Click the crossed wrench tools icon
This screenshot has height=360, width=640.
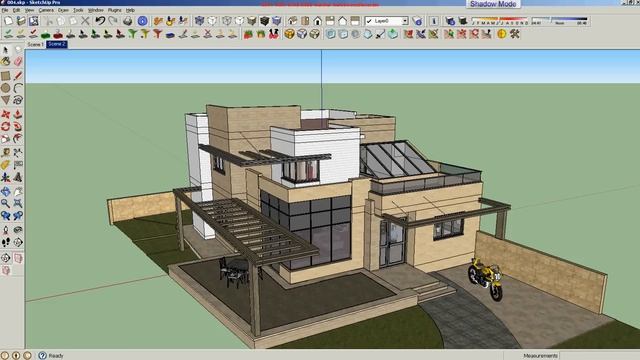514,34
